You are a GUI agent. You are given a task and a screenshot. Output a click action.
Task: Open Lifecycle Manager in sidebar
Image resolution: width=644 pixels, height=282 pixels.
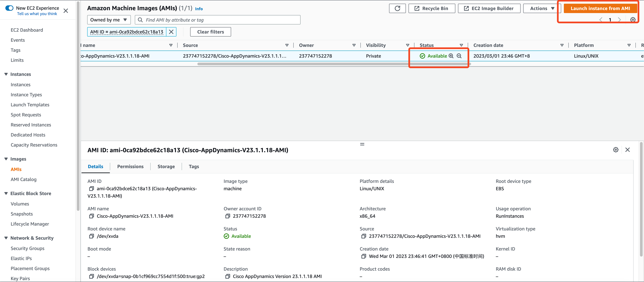[30, 224]
